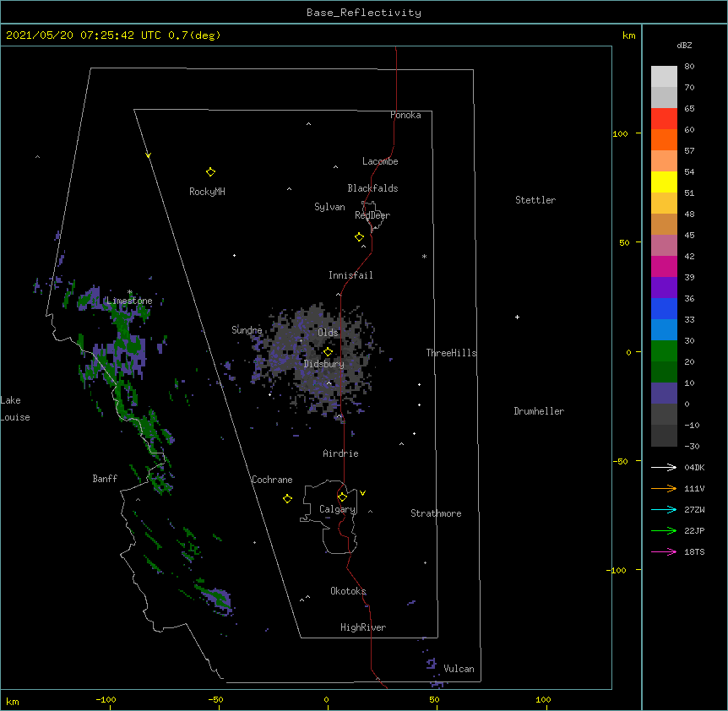Click the dBZ legend heading
The width and height of the screenshot is (728, 711).
[x=684, y=46]
